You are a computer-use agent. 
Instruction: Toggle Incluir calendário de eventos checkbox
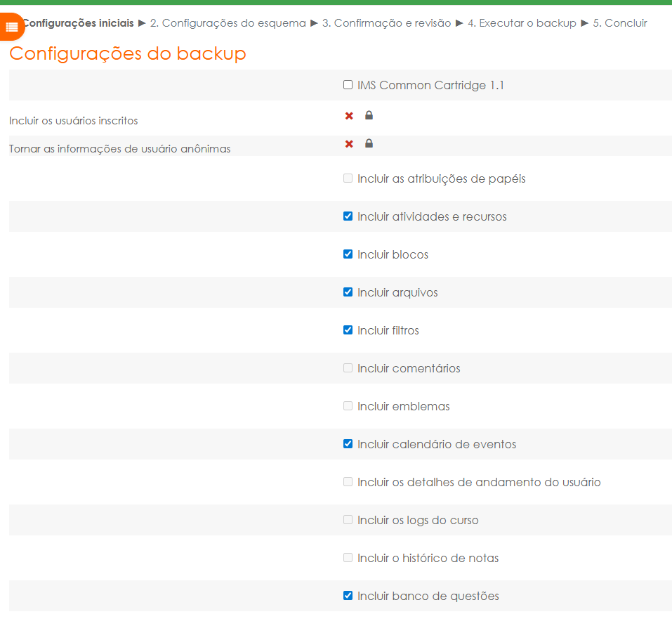tap(348, 444)
